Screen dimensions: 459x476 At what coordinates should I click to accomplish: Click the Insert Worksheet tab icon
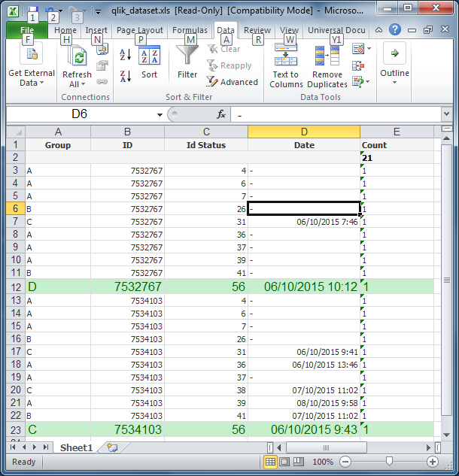click(112, 447)
